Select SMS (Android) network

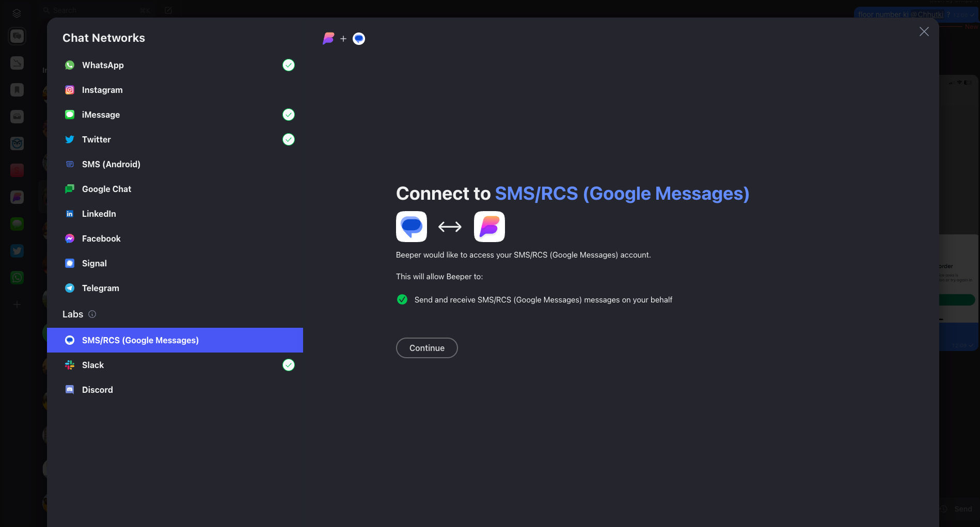pos(175,164)
